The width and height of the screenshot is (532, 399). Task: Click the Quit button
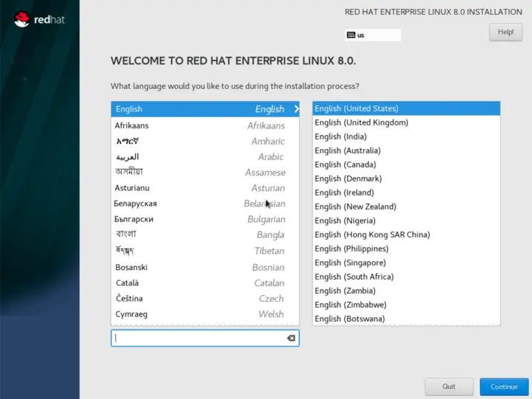pos(449,386)
